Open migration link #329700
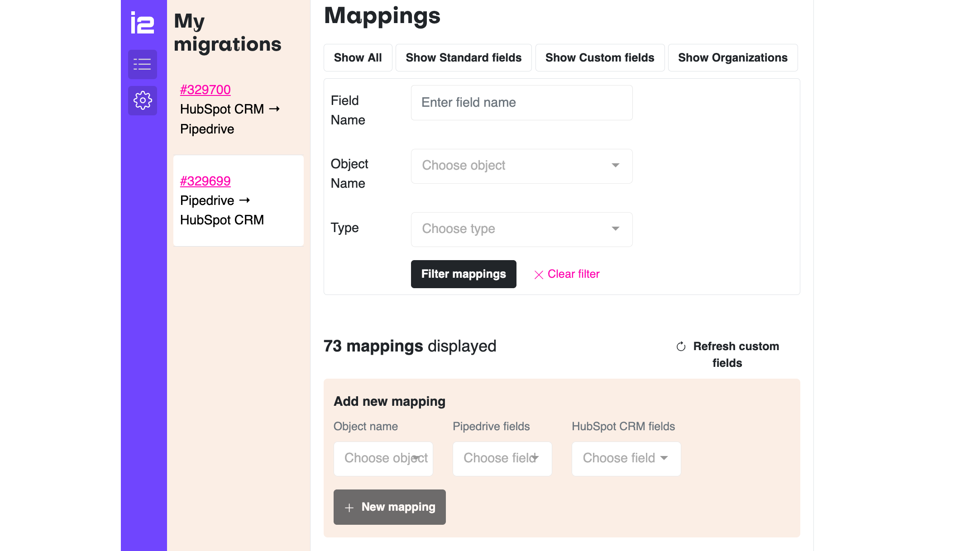The height and width of the screenshot is (551, 980). coord(205,90)
